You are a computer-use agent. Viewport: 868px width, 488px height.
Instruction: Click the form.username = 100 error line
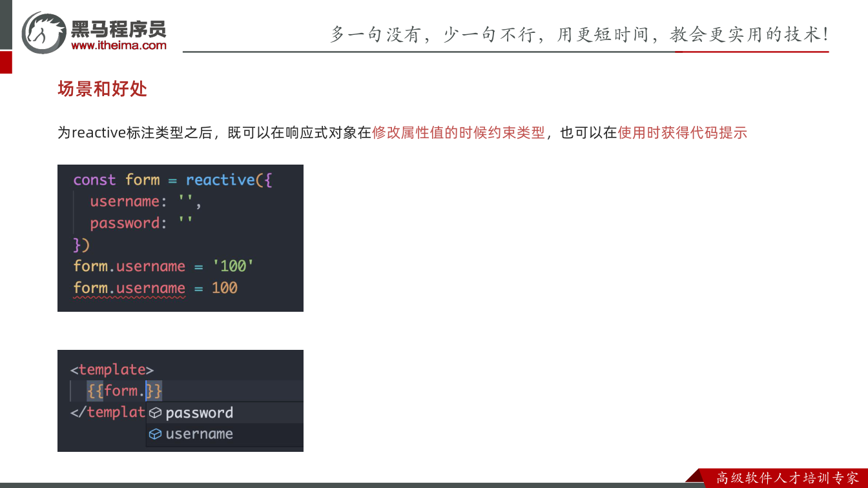156,288
